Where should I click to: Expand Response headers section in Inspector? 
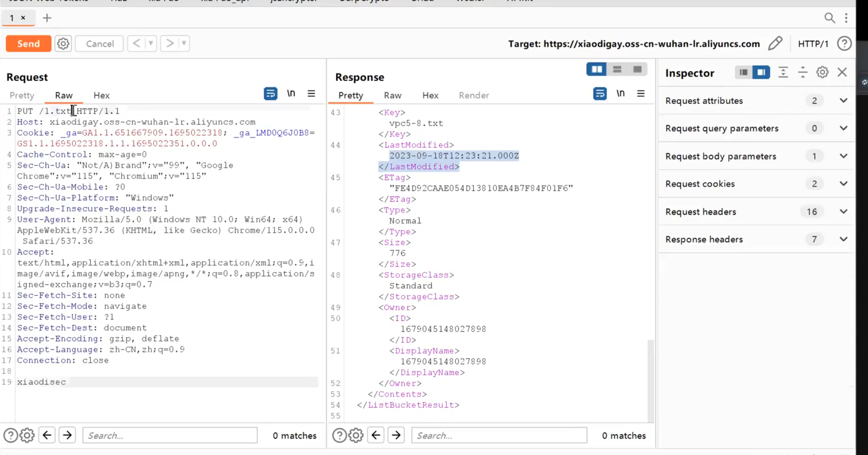click(843, 239)
